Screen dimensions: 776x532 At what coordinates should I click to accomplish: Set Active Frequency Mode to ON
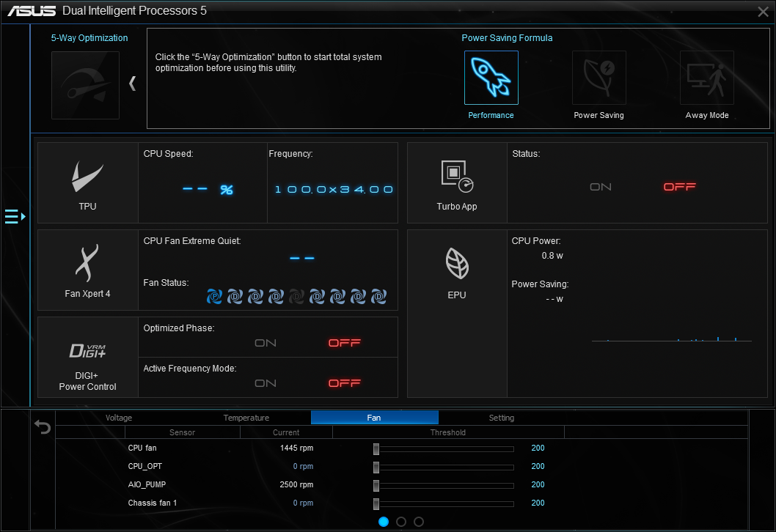tap(266, 384)
